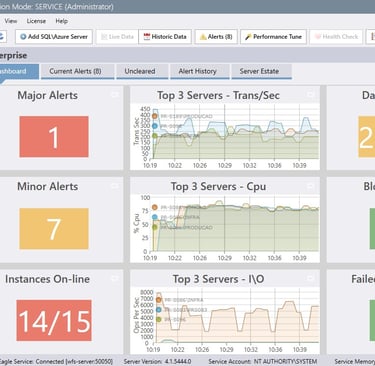Maximize the Top 3 Servers Cpu panel
This screenshot has height=366, width=375.
coord(311,186)
